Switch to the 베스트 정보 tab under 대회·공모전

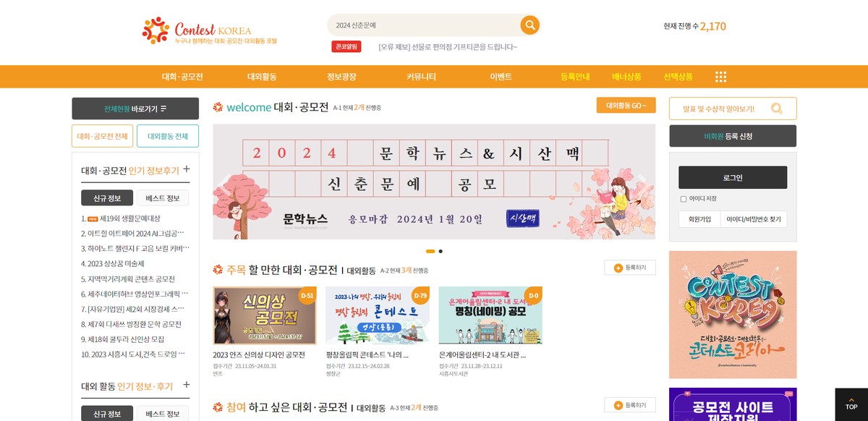pos(163,198)
